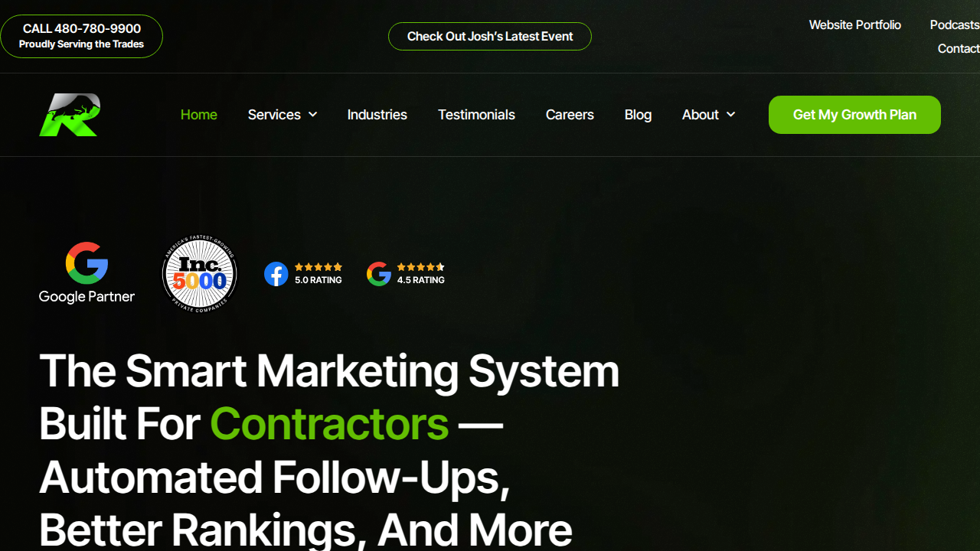The height and width of the screenshot is (551, 980).
Task: Click Check Out Josh's Latest Event button
Action: (x=490, y=36)
